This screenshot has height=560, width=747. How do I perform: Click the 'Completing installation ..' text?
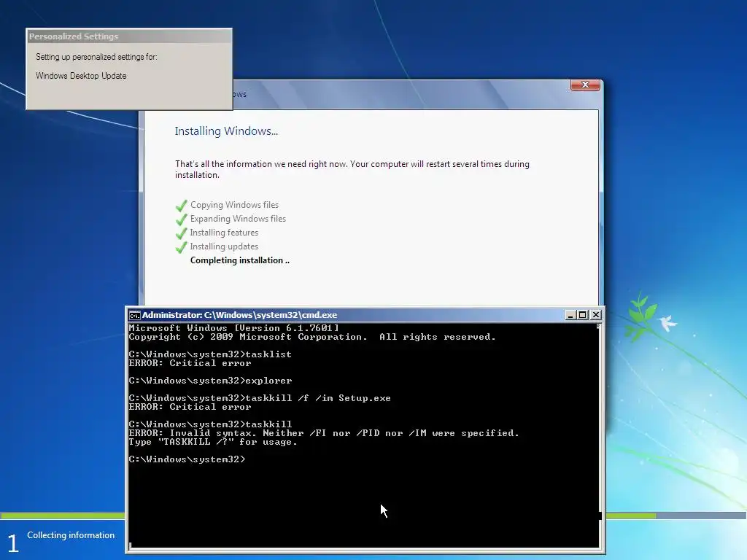click(239, 260)
